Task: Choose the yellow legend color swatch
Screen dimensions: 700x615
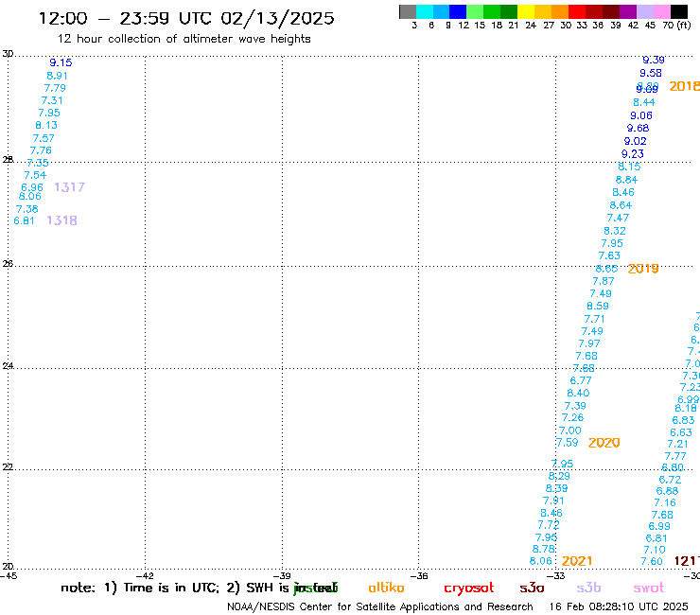Action: 526,11
